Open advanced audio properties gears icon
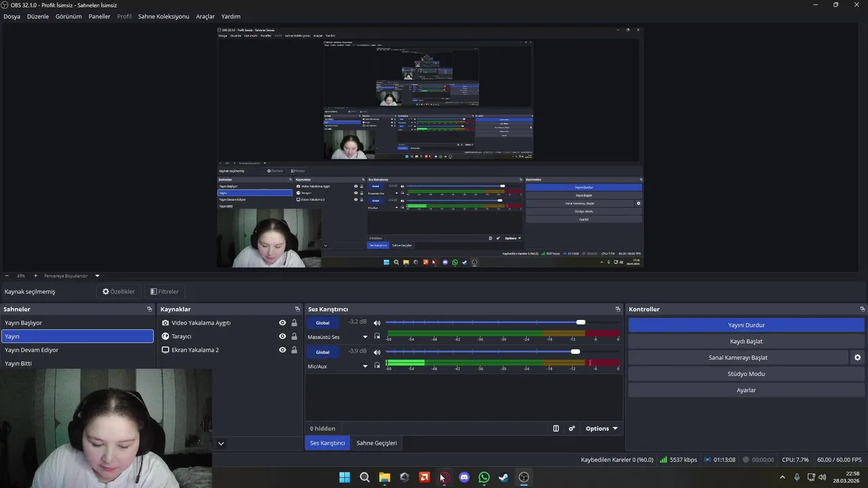 point(572,428)
